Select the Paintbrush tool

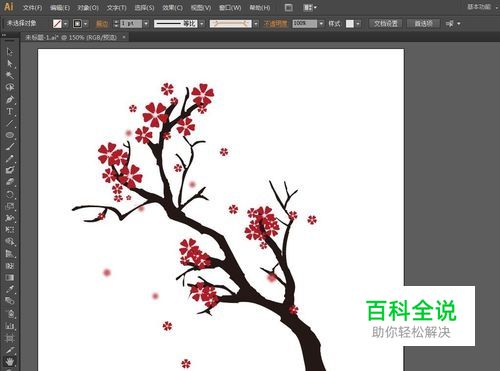pos(9,147)
